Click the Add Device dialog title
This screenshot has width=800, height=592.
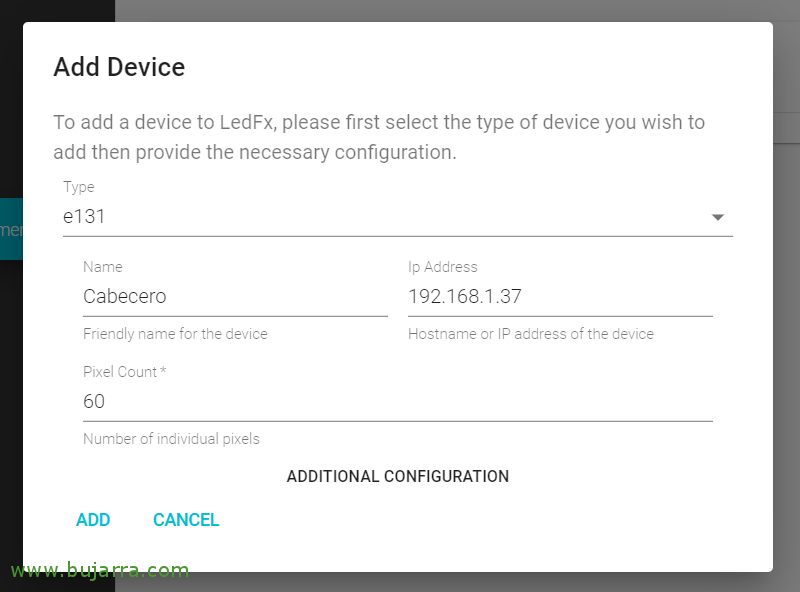tap(119, 67)
